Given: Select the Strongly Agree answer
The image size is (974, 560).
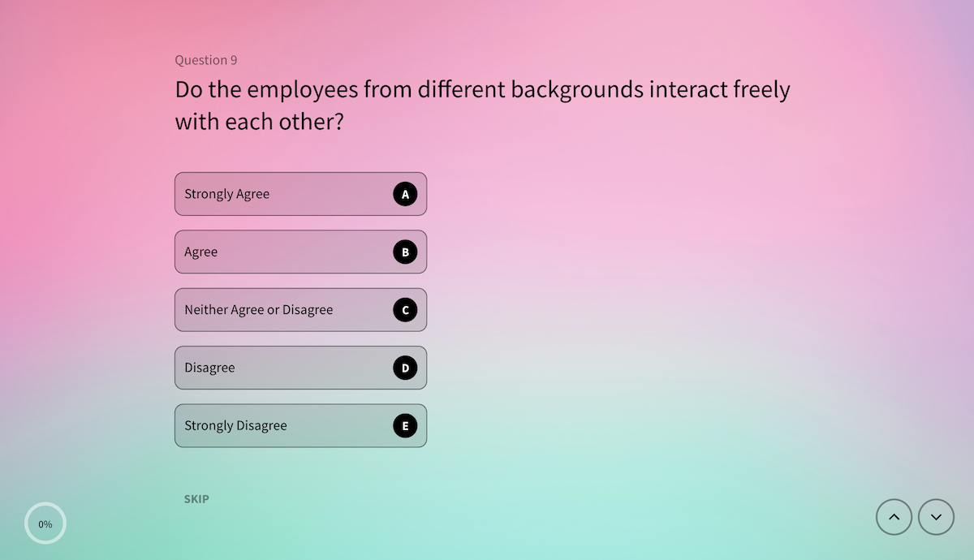Looking at the screenshot, I should [284, 194].
